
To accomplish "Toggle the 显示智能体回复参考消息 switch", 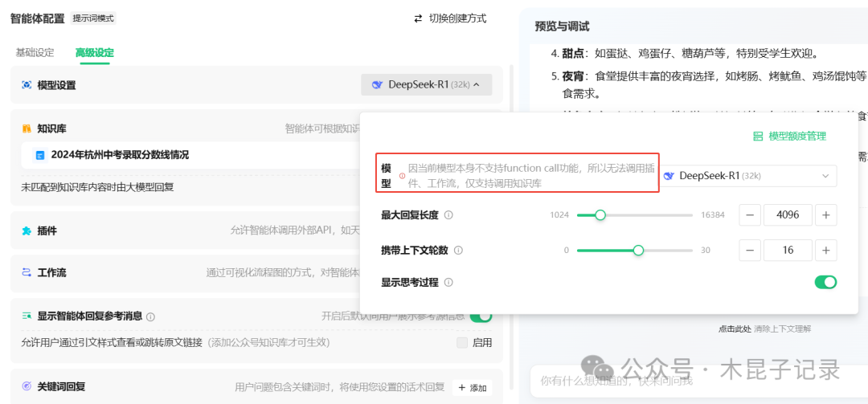I will click(481, 316).
